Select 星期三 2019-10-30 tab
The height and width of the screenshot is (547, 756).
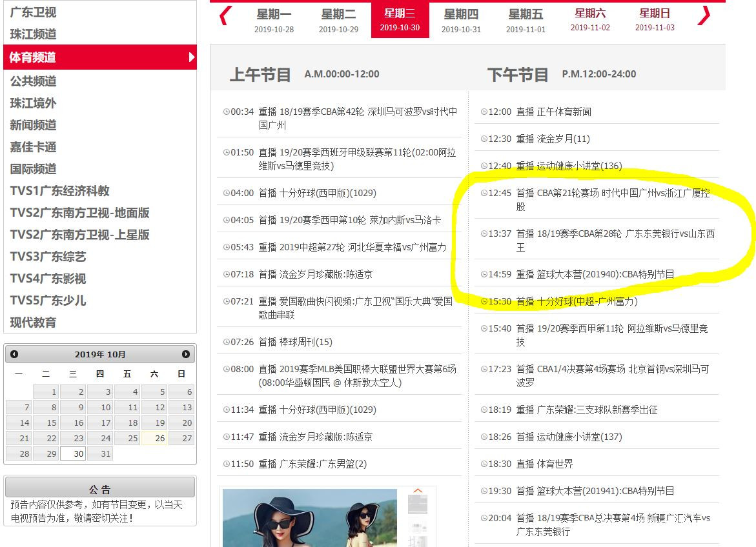pos(400,20)
